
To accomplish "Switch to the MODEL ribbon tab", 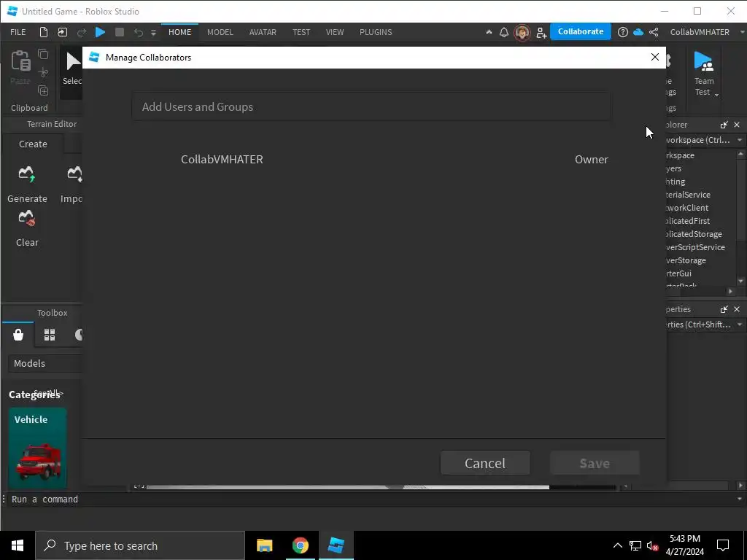I will tap(220, 32).
